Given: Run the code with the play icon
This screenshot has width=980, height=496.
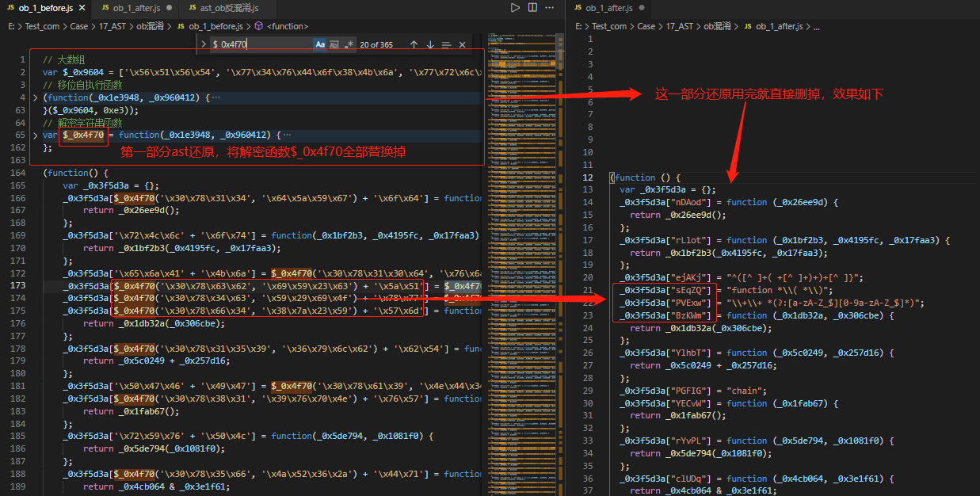Looking at the screenshot, I should (515, 7).
